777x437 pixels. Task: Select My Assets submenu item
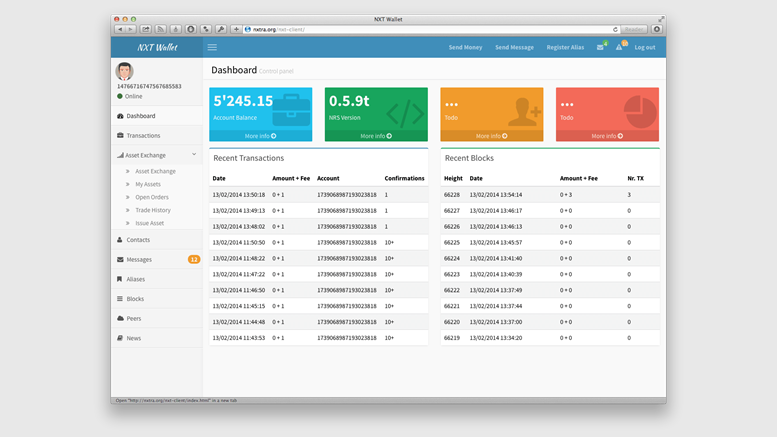tap(148, 184)
